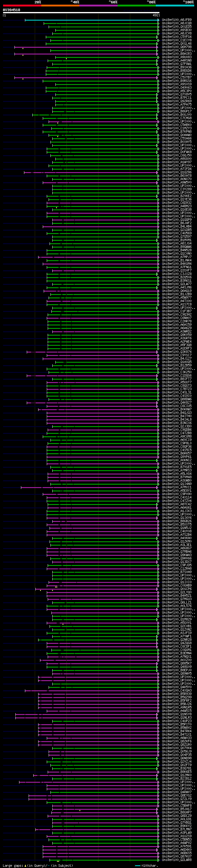Screen dimensions: 197x868
Task: Click the purple bar of UniRef100_Q3K874
Action: [92, 352]
